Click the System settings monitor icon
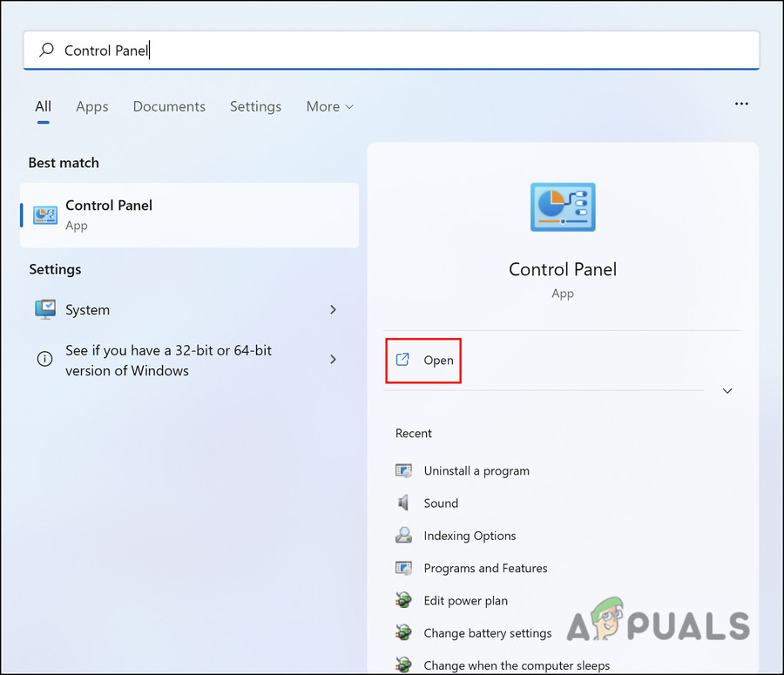 [45, 309]
